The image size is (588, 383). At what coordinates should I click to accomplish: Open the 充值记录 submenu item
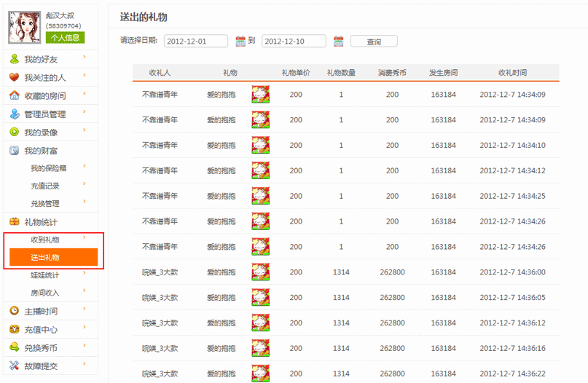45,186
